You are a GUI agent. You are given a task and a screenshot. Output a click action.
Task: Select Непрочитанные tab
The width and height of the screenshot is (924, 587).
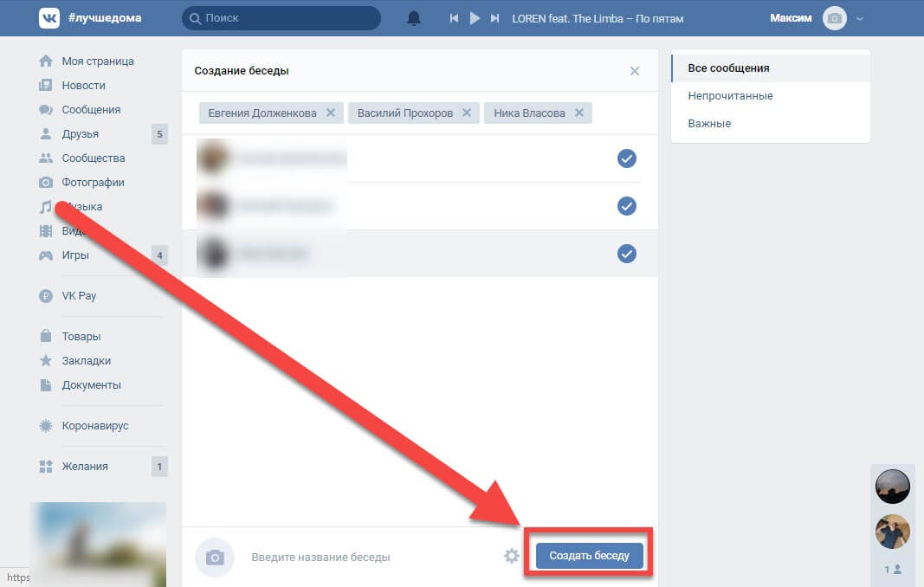(x=770, y=95)
